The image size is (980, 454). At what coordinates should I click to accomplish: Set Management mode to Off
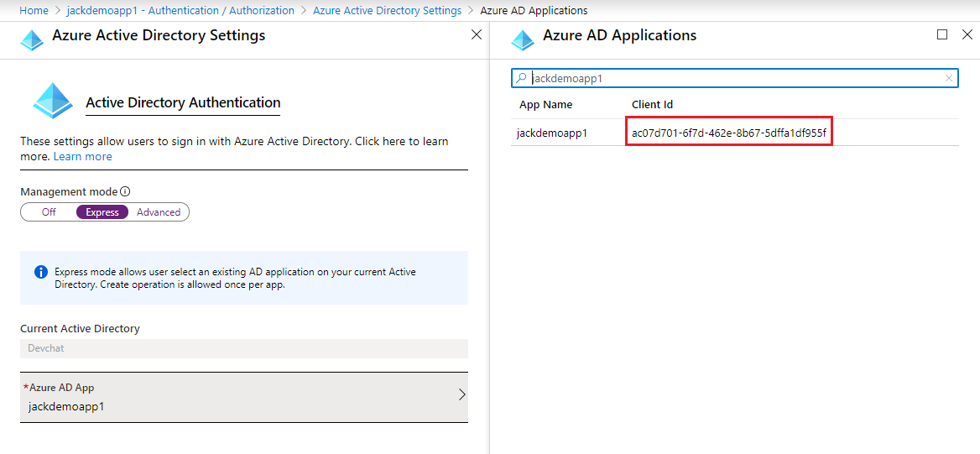point(49,212)
